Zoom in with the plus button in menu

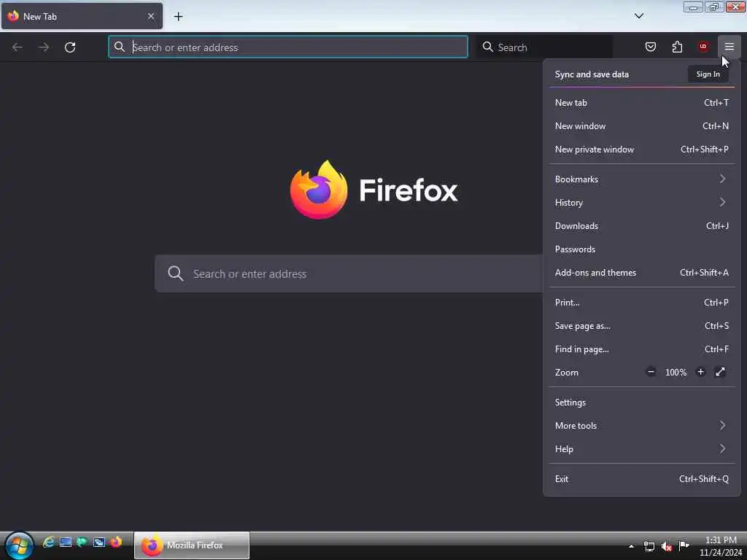click(x=700, y=372)
